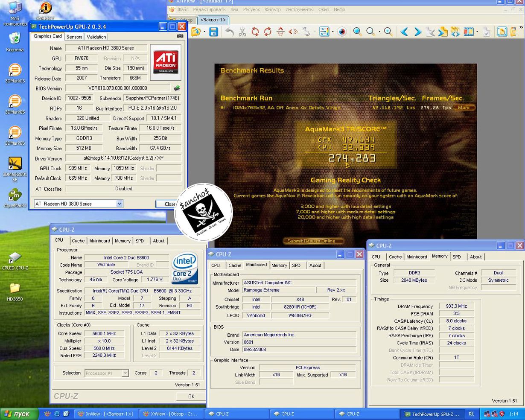Screen dimensions: 525x420
Task: Expand the zoom-out icon dropdown arrow in XnView
Action: pyautogui.click(x=379, y=32)
